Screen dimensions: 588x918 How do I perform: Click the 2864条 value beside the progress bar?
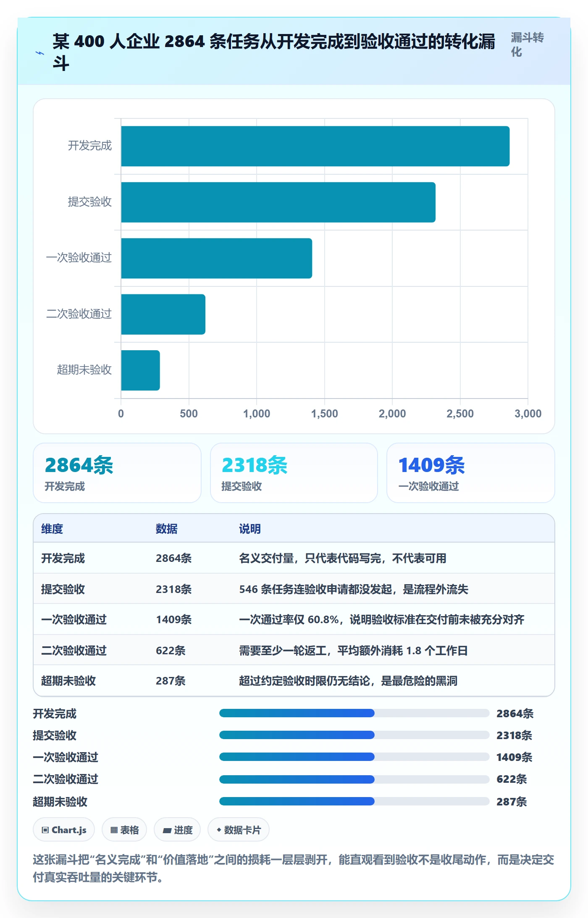pos(515,713)
